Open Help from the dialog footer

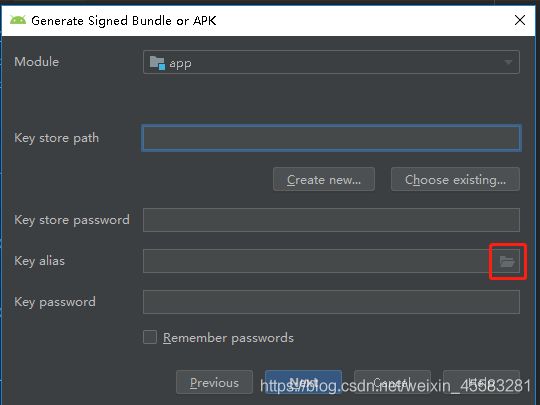click(481, 382)
